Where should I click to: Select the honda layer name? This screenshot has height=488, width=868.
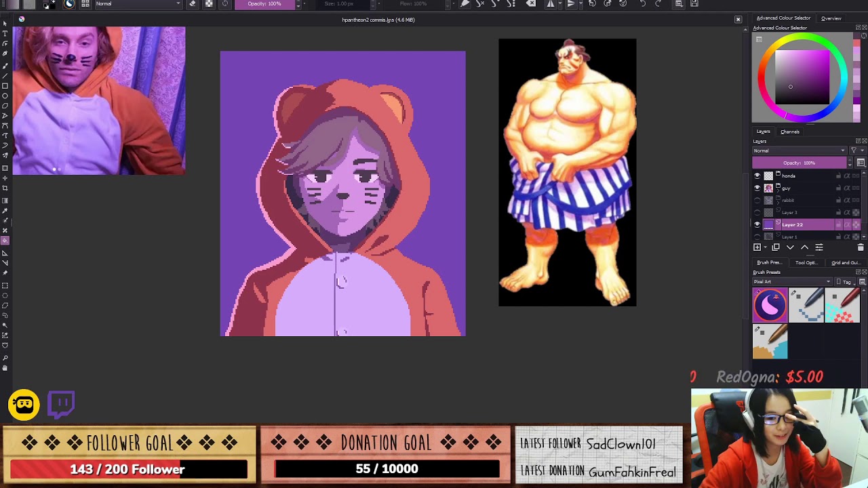click(789, 176)
